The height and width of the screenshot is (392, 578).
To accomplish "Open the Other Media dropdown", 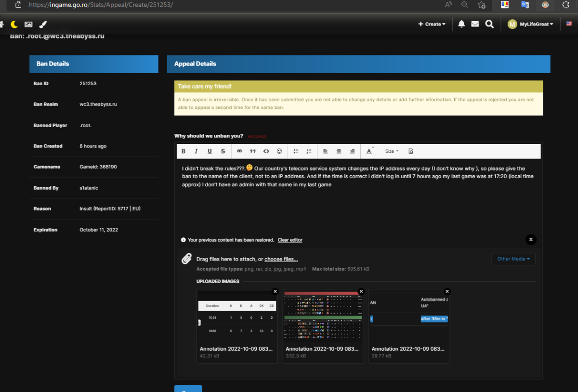I will coord(513,259).
